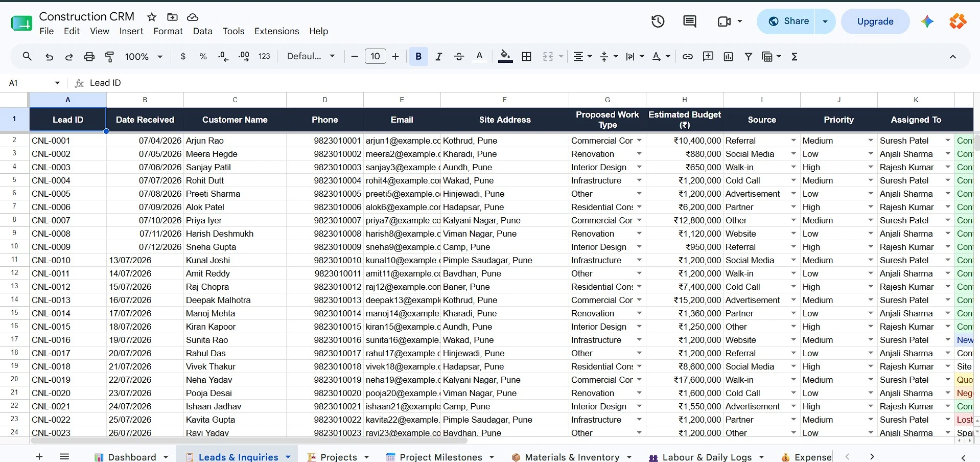
Task: Open the functions sigma menu
Action: [795, 57]
